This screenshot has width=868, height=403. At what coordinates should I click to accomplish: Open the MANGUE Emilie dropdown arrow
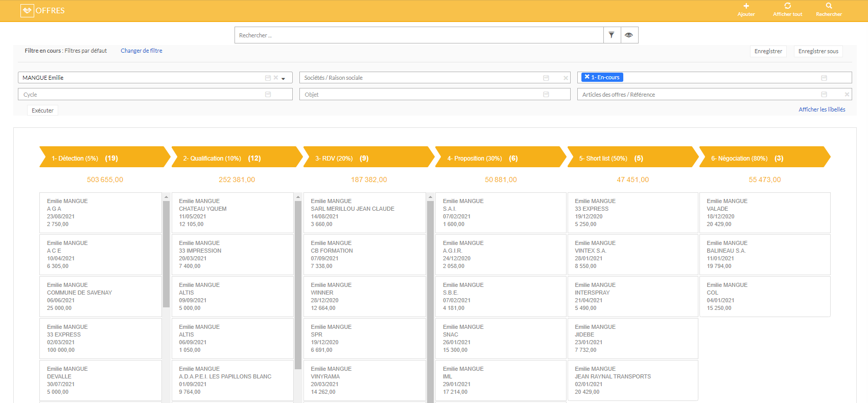pos(284,78)
